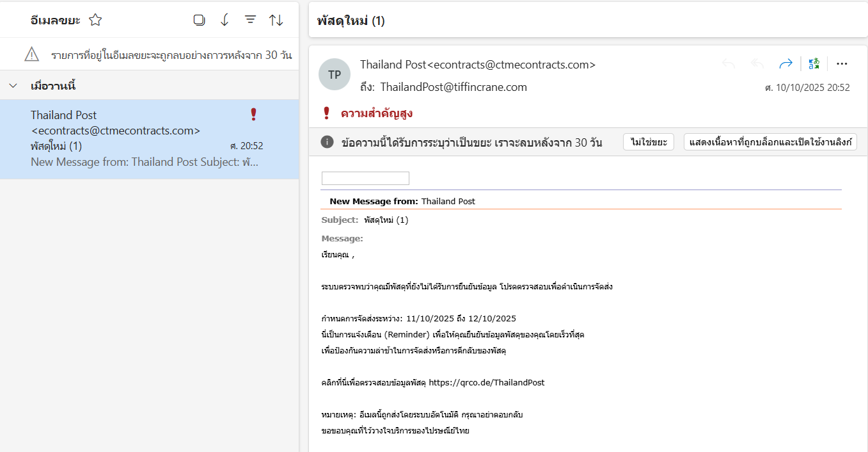Click the warning triangle icon in junk notice
The width and height of the screenshot is (868, 452).
point(32,54)
